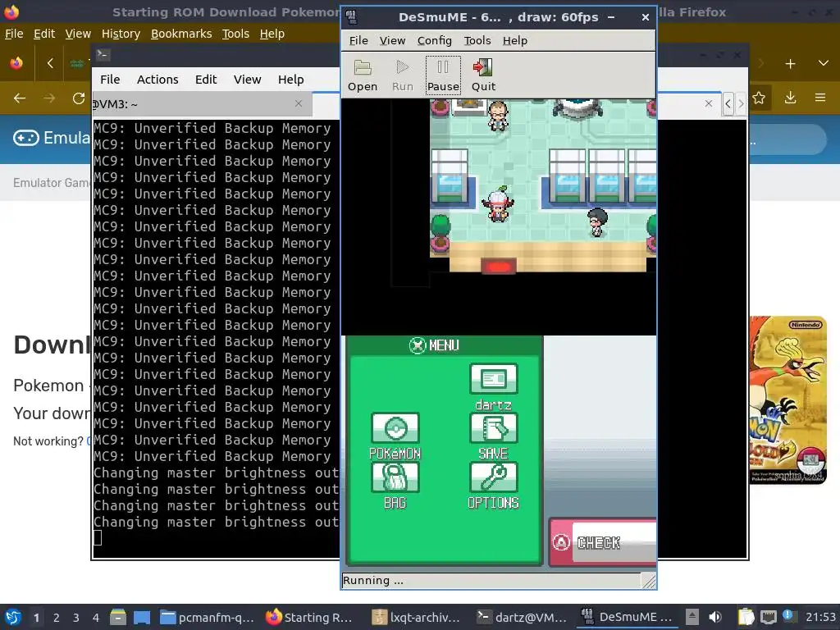The image size is (840, 630).
Task: Open the terminal File menu
Action: tap(110, 80)
